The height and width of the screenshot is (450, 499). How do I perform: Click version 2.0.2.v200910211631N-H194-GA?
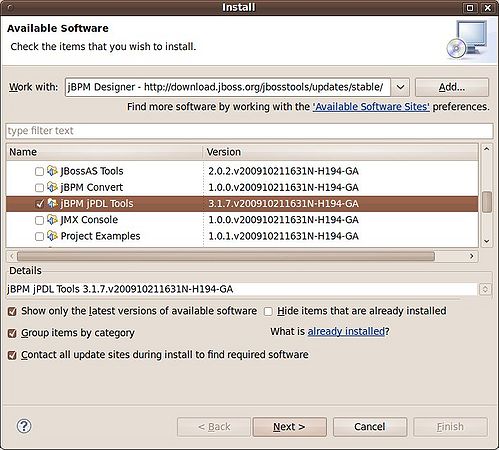pyautogui.click(x=283, y=171)
